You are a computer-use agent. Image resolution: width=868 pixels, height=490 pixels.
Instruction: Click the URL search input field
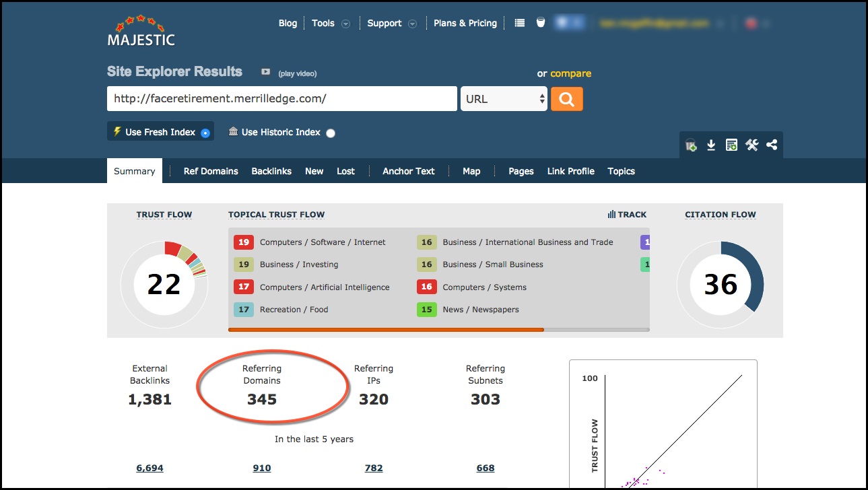pyautogui.click(x=282, y=99)
